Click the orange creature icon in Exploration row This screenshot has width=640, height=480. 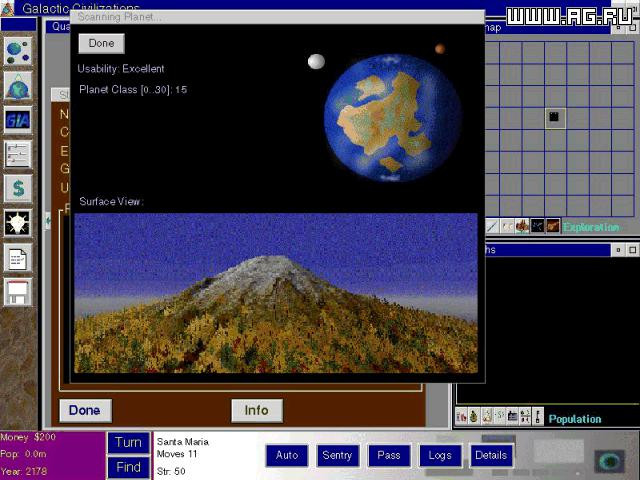click(522, 226)
